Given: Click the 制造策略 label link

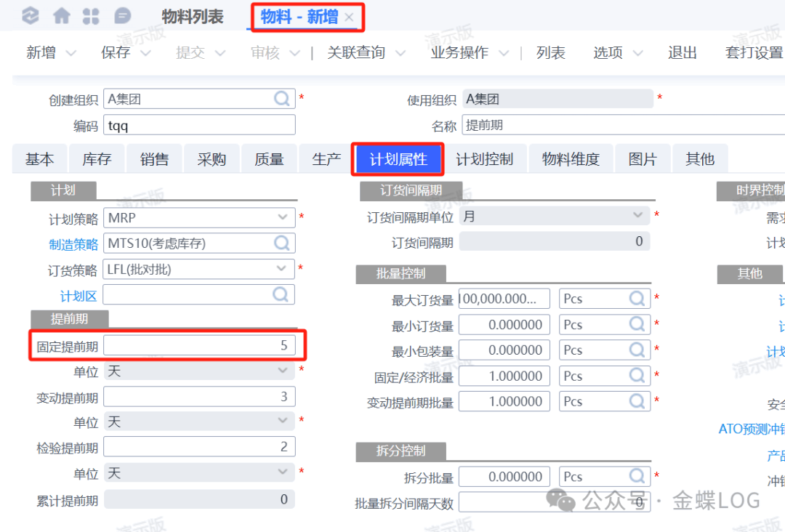Looking at the screenshot, I should point(73,243).
